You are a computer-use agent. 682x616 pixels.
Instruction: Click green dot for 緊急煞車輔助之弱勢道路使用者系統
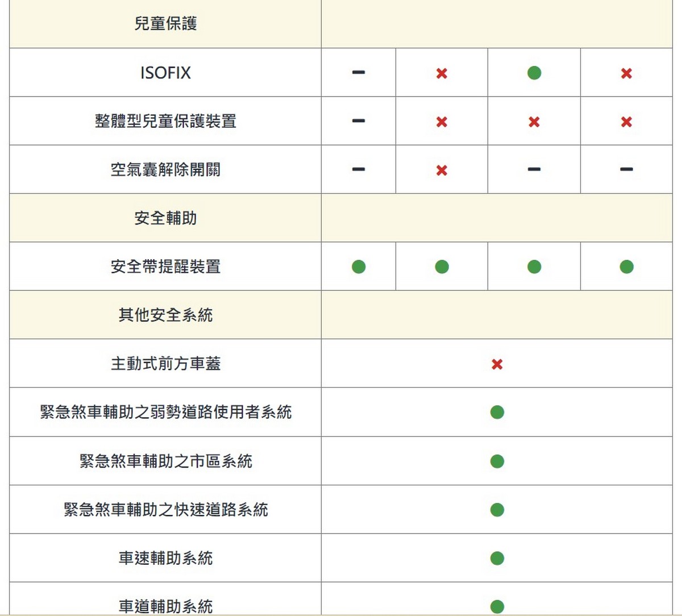(497, 412)
